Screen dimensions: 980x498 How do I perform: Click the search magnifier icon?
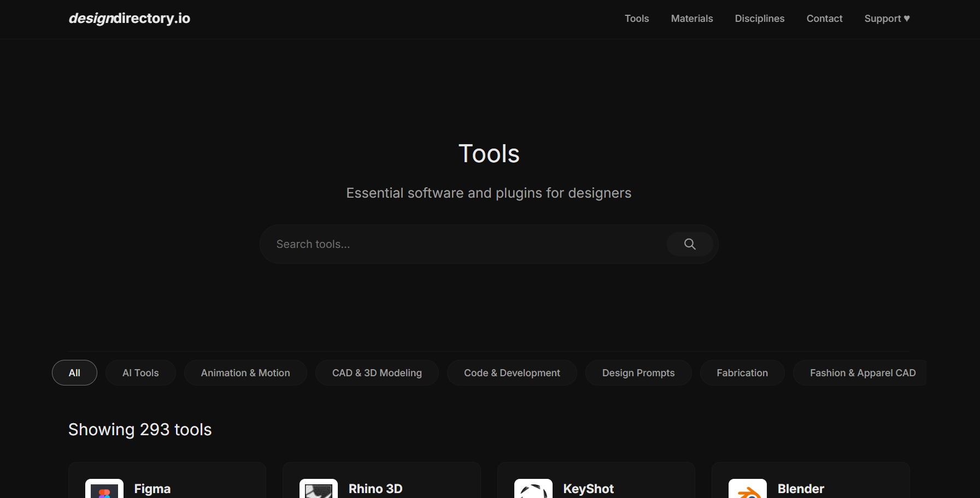(x=689, y=244)
